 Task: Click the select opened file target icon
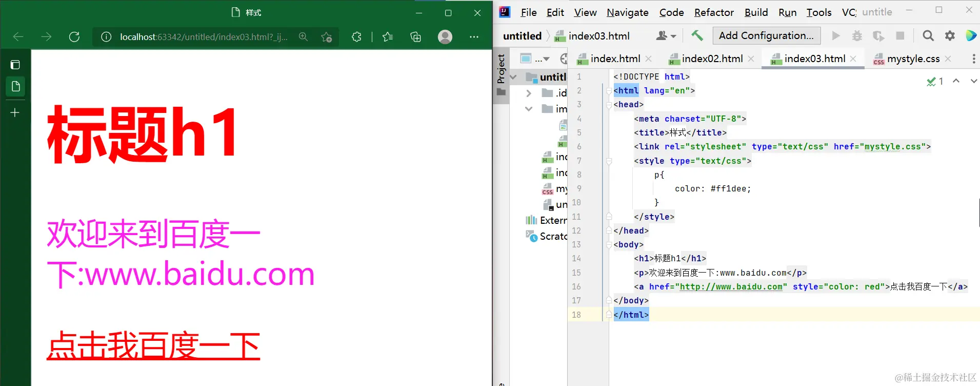(x=564, y=59)
